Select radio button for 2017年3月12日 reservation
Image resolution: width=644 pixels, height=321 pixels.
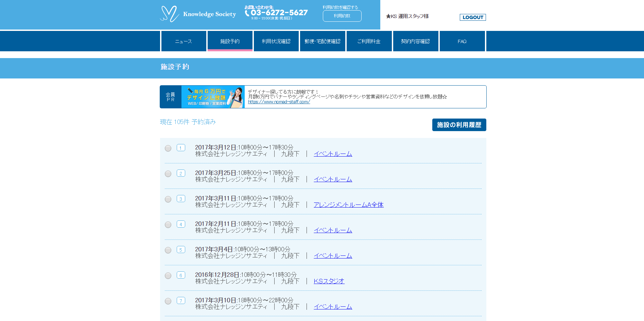[x=168, y=148]
